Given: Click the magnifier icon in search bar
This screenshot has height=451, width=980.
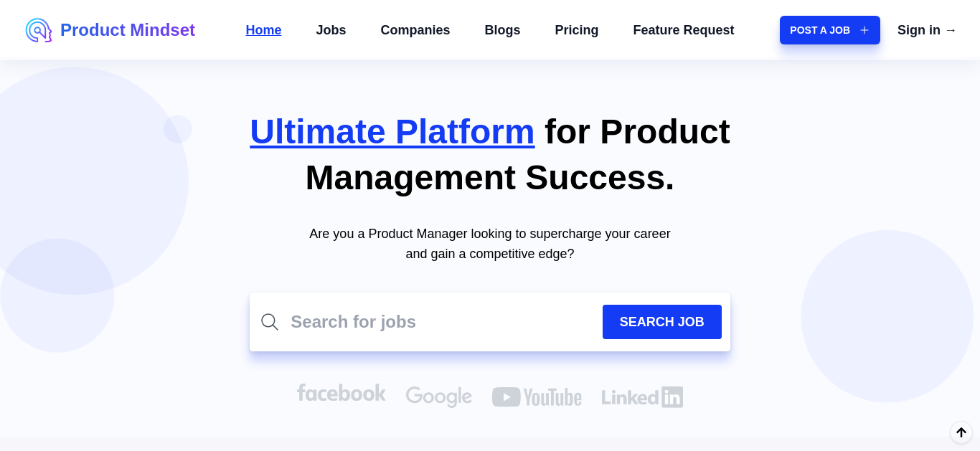Looking at the screenshot, I should click(x=270, y=322).
